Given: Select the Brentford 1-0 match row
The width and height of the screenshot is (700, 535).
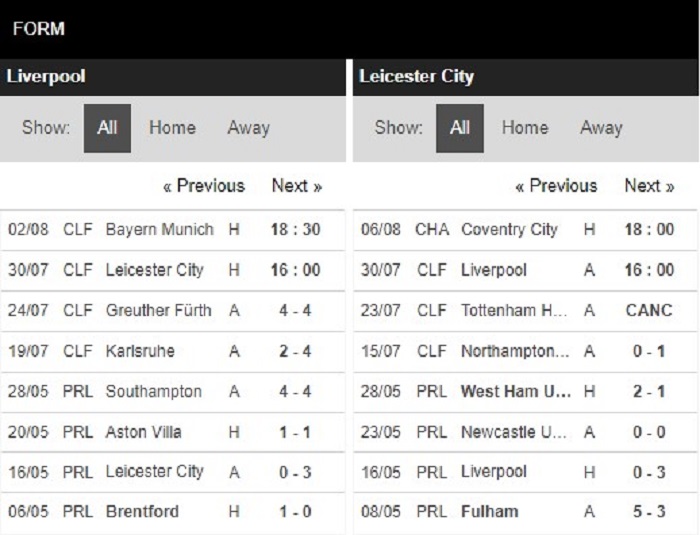Looking at the screenshot, I should (172, 512).
